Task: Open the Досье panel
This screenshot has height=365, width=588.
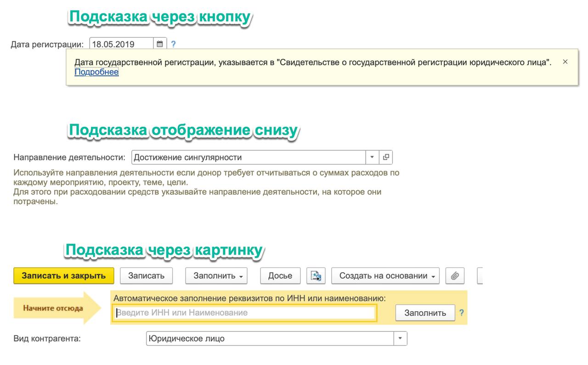Action: [x=280, y=275]
